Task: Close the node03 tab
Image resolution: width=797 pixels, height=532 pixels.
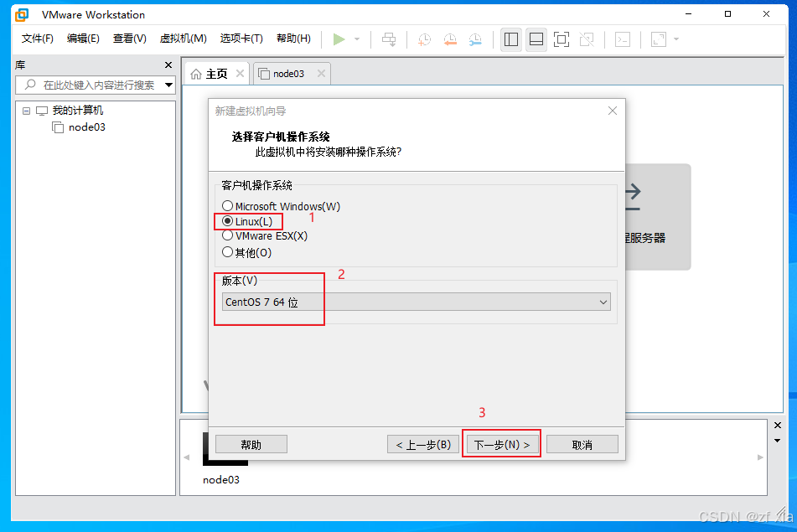Action: pos(321,74)
